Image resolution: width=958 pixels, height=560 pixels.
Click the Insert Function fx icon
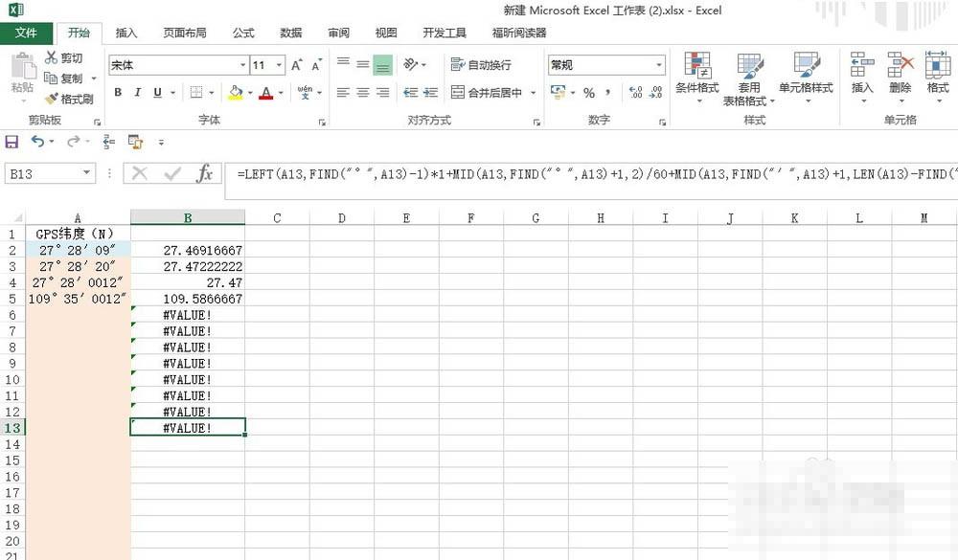204,173
